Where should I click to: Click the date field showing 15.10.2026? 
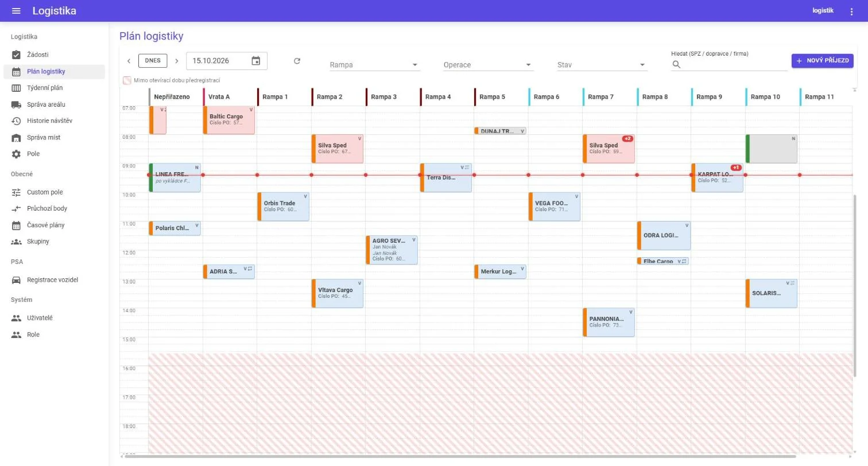(x=227, y=61)
